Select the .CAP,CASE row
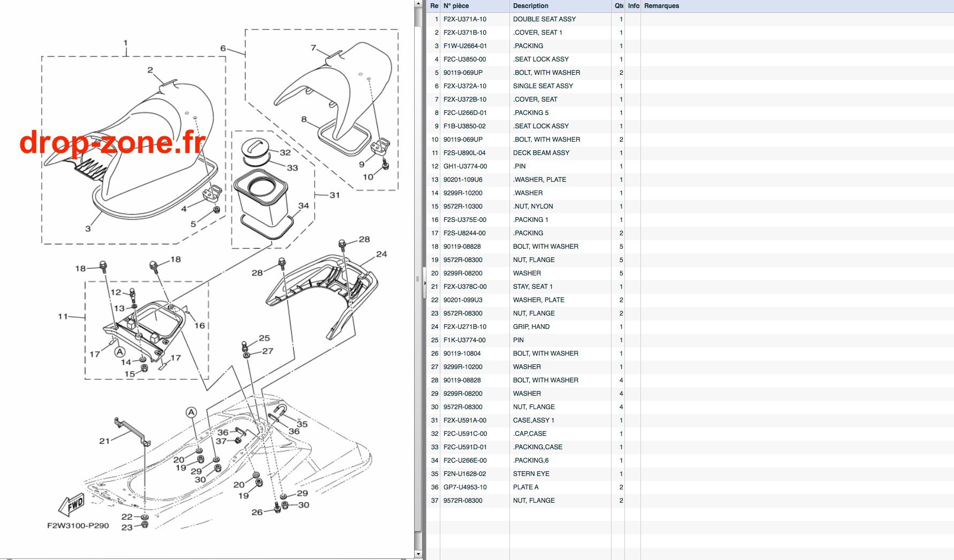Viewport: 954px width, 560px height. (x=690, y=434)
